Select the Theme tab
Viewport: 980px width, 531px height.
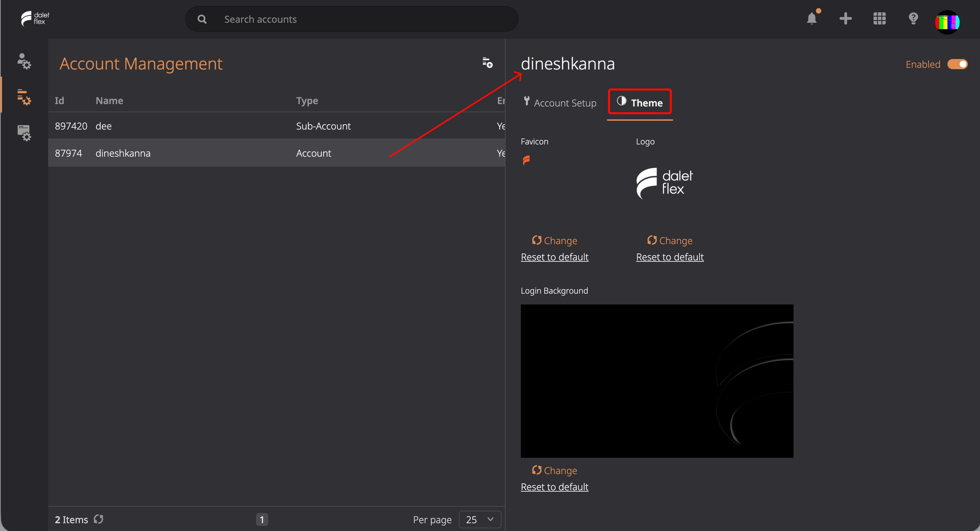(640, 102)
